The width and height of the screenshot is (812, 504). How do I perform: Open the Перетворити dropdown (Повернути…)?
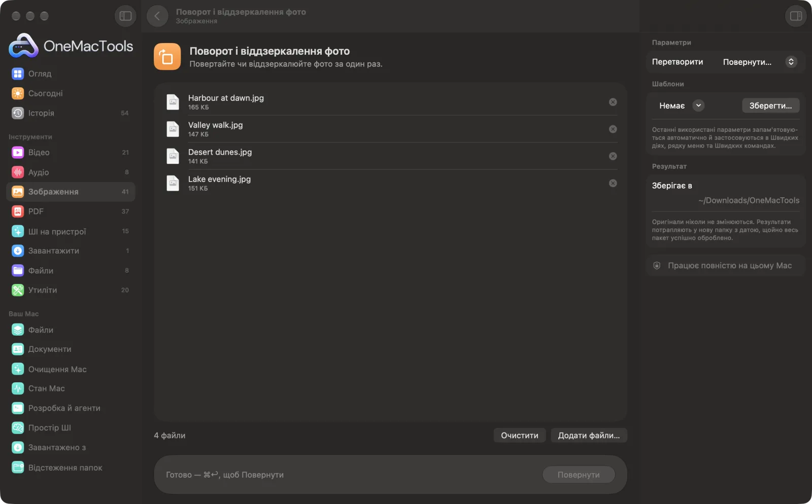(759, 62)
